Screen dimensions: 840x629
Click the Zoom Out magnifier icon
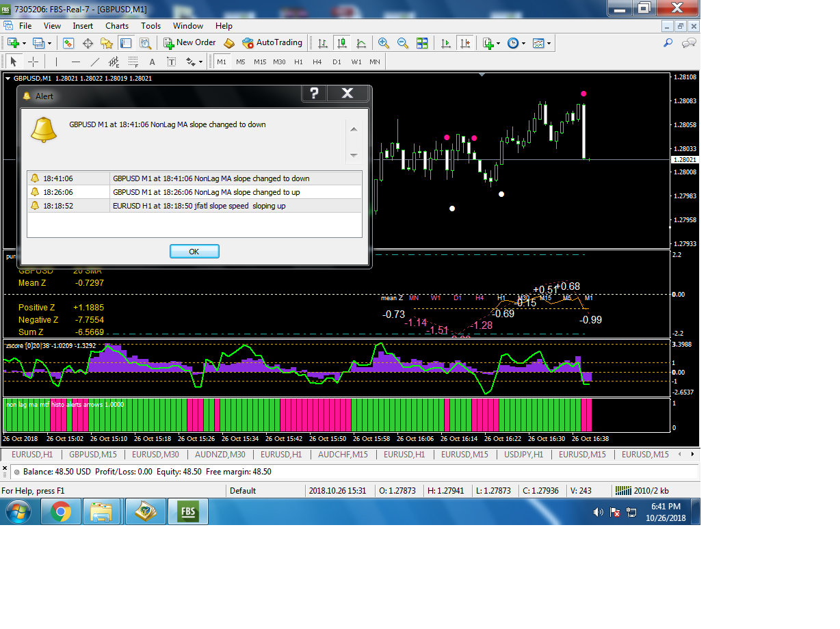pyautogui.click(x=403, y=43)
